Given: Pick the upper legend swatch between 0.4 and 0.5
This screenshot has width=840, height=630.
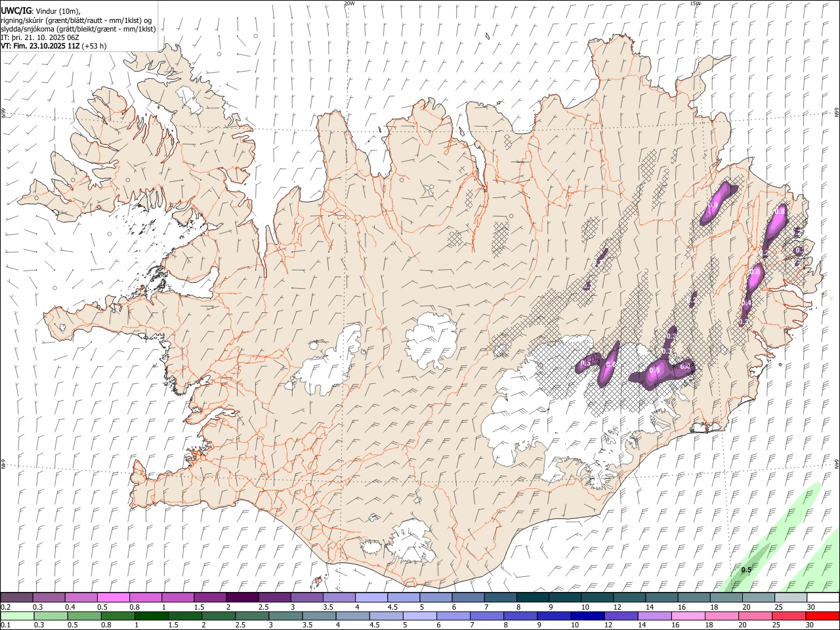Looking at the screenshot, I should [x=81, y=597].
